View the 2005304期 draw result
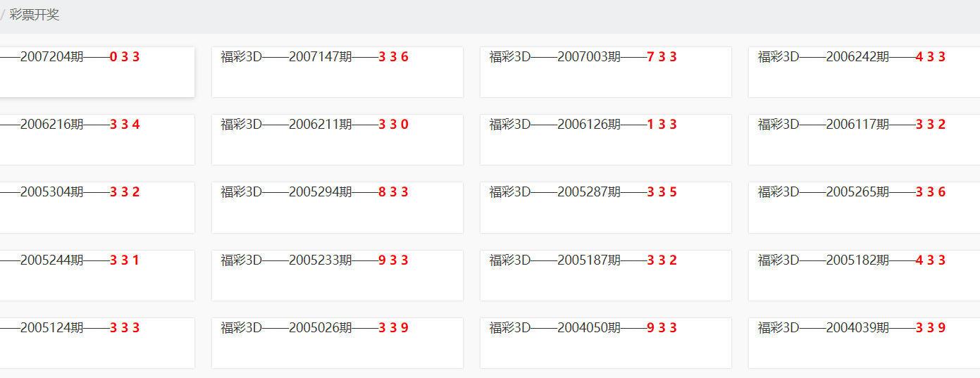Screen dimensions: 980x378 point(97,207)
